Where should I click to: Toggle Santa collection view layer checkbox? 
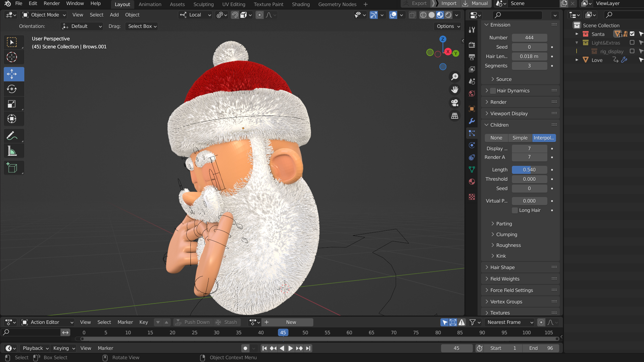point(632,34)
